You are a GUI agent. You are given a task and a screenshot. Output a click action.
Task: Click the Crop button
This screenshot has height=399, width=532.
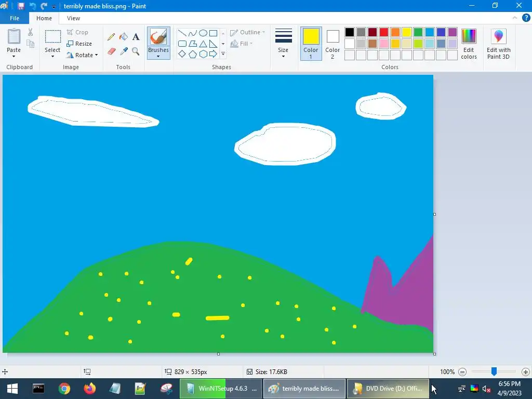[78, 32]
